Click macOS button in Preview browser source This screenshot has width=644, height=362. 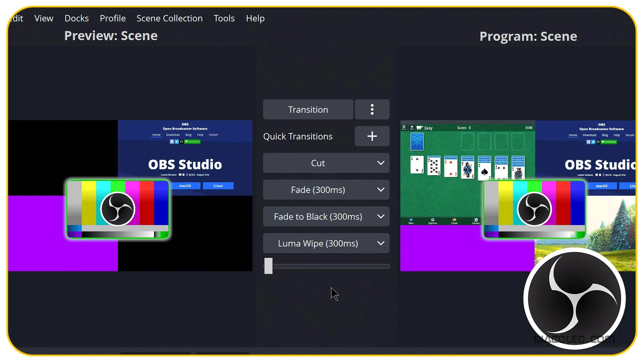tap(185, 186)
